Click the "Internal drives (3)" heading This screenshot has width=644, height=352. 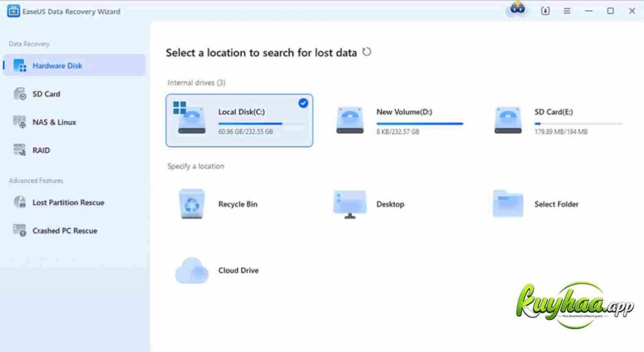tap(196, 82)
